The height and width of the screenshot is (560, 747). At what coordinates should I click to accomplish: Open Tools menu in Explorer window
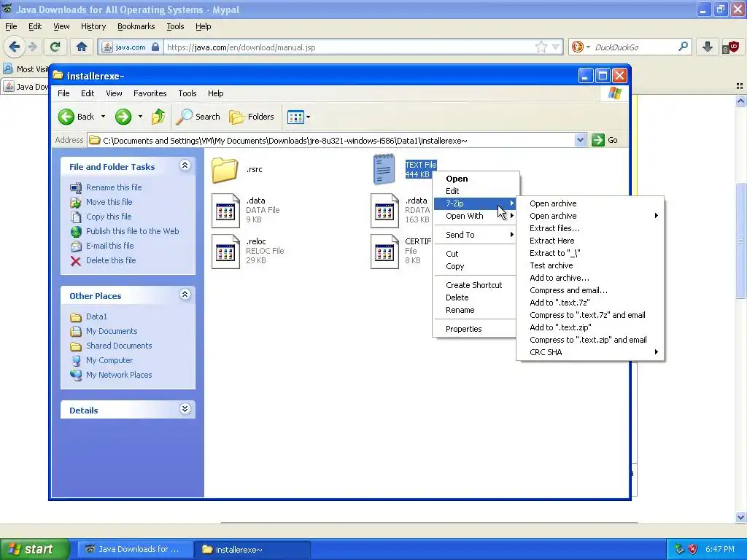(x=187, y=93)
